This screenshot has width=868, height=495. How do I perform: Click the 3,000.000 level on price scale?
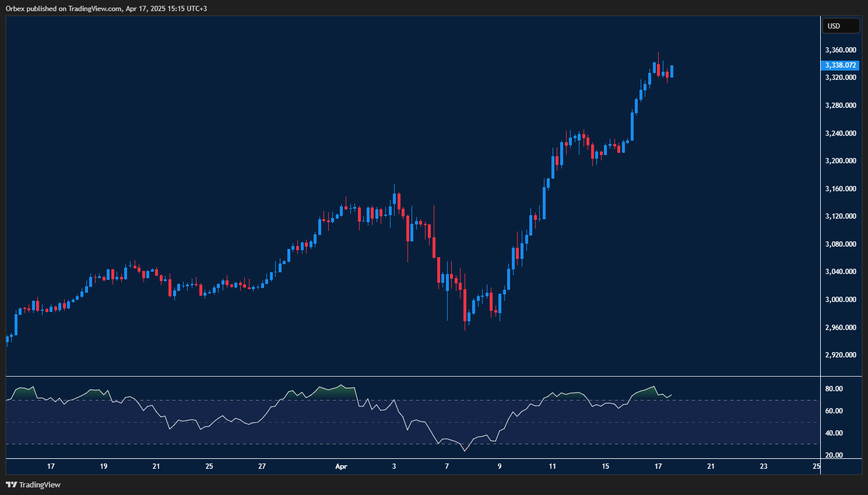click(840, 300)
